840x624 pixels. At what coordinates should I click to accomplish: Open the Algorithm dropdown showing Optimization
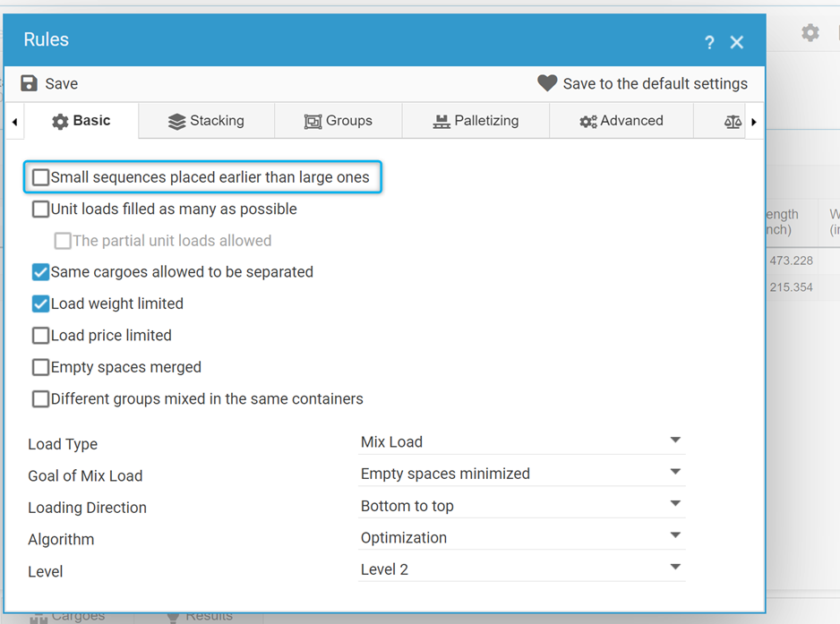pyautogui.click(x=522, y=537)
